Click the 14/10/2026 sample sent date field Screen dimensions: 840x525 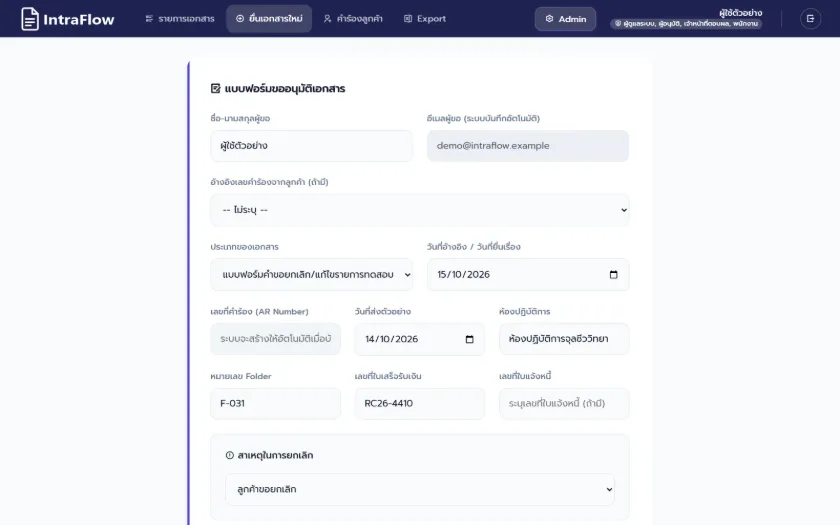[419, 339]
